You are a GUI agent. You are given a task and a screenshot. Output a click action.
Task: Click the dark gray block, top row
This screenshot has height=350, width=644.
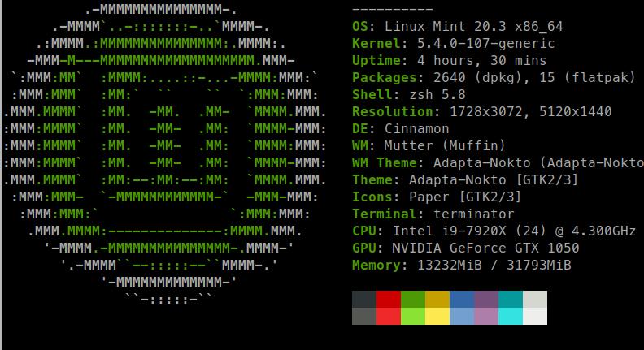[364, 299]
